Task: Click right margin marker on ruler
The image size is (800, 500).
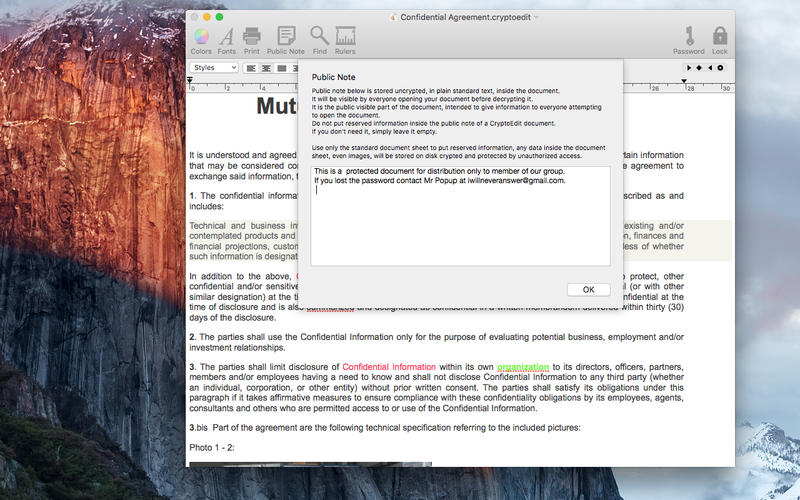Action: 684,81
